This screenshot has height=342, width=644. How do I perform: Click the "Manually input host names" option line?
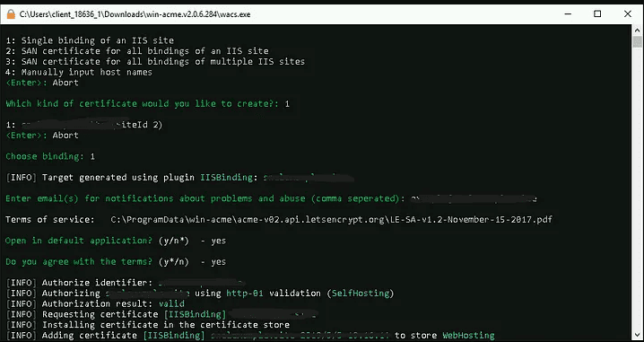[x=79, y=72]
